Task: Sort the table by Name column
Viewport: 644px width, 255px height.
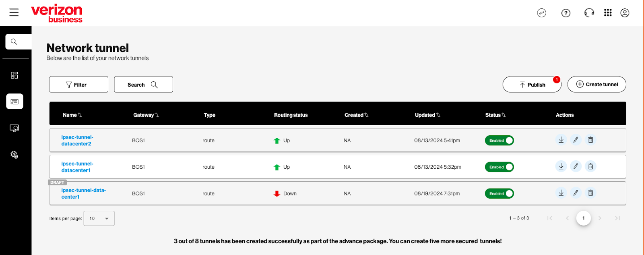Action: 72,115
